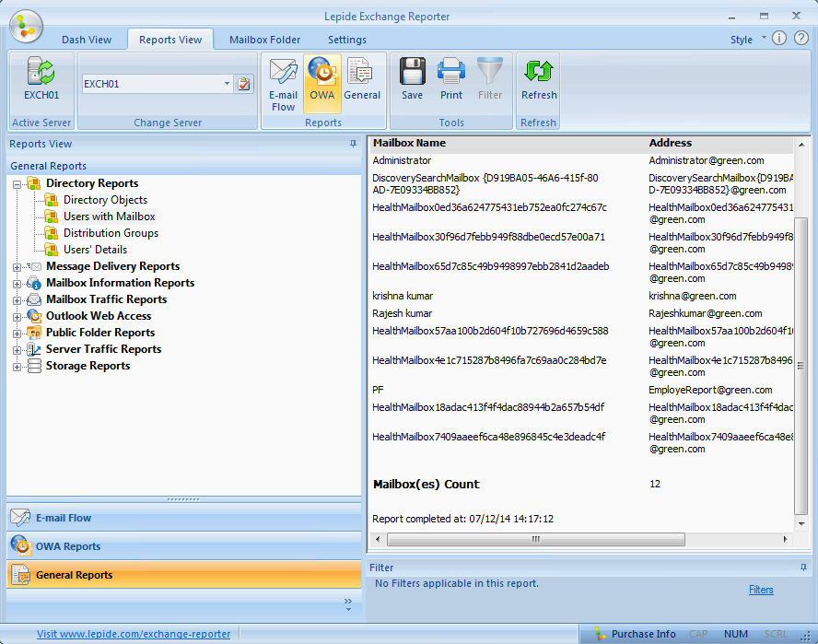Go to the Settings tab
Screen dimensions: 818x644
tap(347, 40)
